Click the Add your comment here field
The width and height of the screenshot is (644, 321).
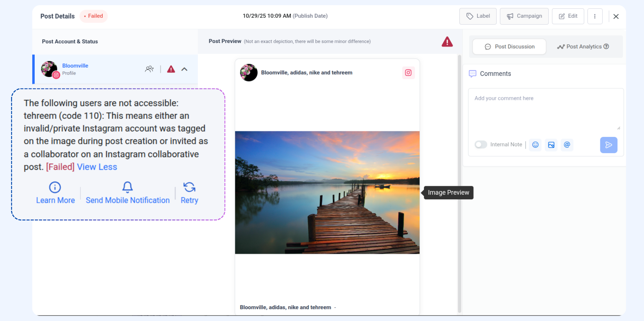click(546, 110)
